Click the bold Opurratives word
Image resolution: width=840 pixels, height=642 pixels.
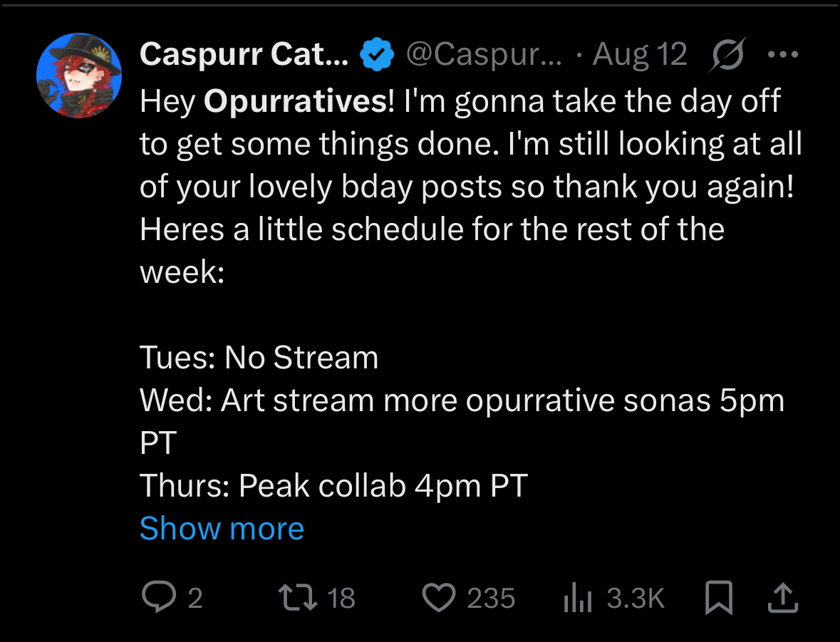click(x=295, y=102)
